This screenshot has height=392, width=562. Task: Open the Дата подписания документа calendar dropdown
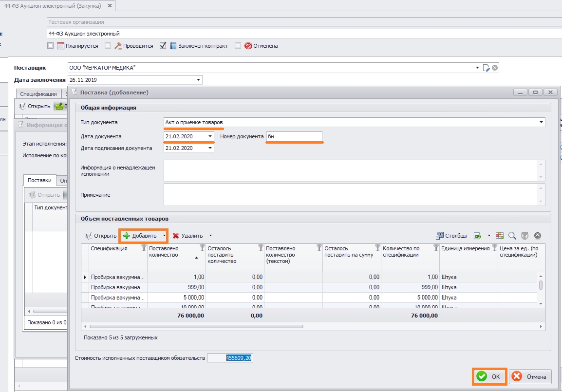[210, 148]
